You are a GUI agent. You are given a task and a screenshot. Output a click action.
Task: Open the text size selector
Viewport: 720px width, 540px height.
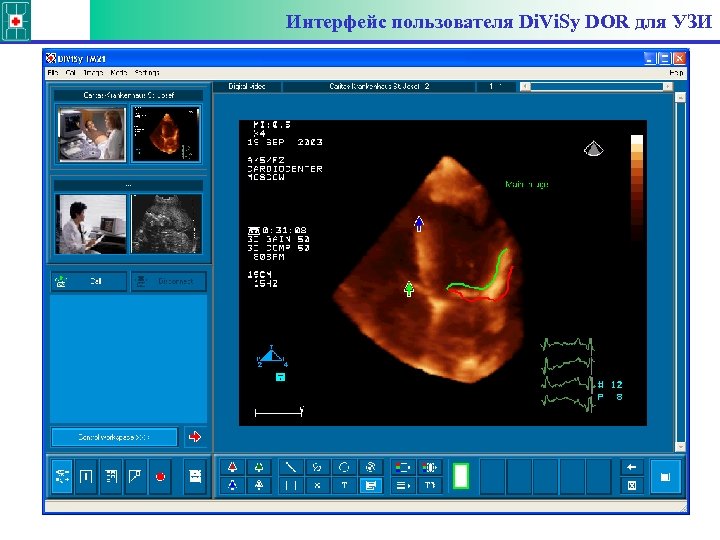[x=429, y=485]
